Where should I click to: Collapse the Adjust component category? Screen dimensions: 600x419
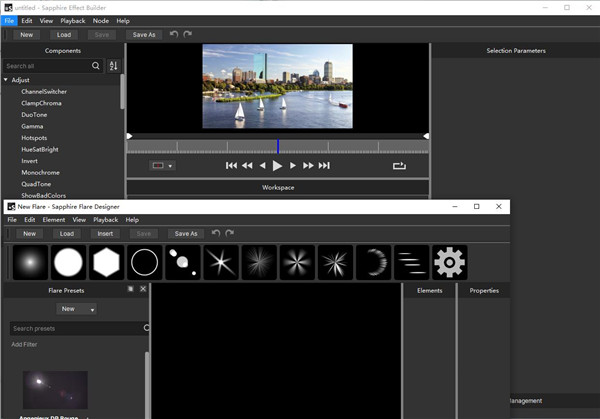(x=6, y=79)
